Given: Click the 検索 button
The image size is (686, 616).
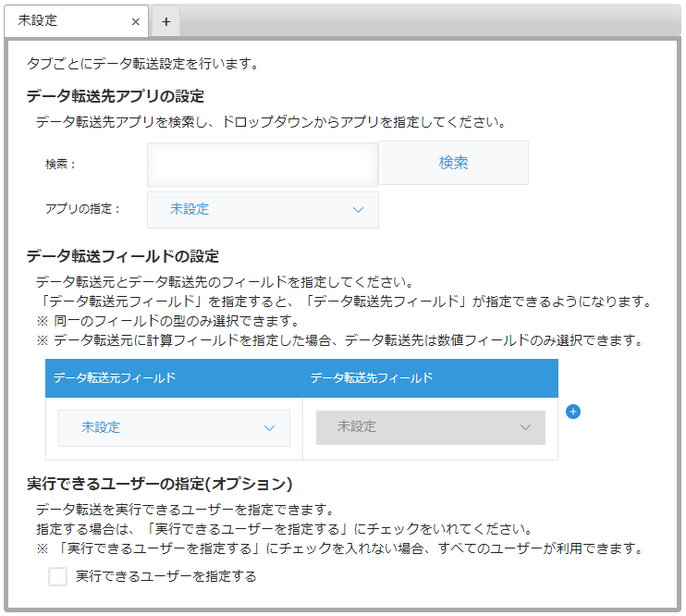Looking at the screenshot, I should point(453,163).
